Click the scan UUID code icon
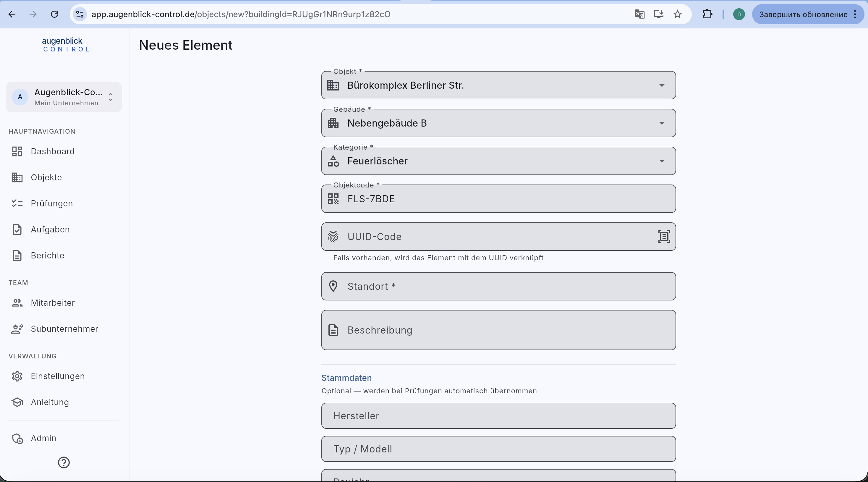Image resolution: width=868 pixels, height=482 pixels. coord(664,237)
